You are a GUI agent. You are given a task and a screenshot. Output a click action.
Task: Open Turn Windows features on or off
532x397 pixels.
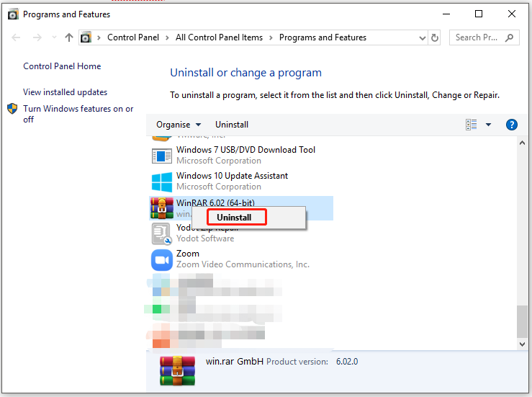point(78,114)
